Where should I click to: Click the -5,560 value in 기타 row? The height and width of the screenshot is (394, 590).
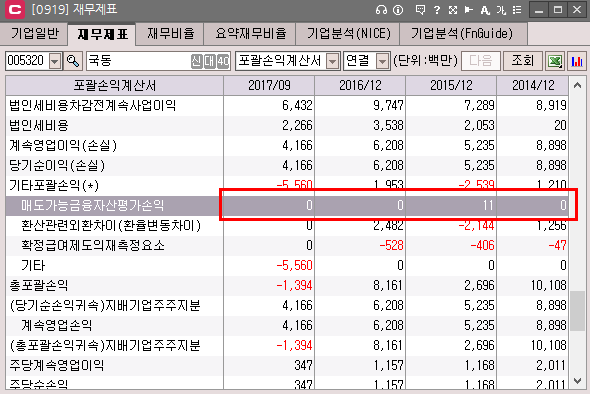coord(294,265)
